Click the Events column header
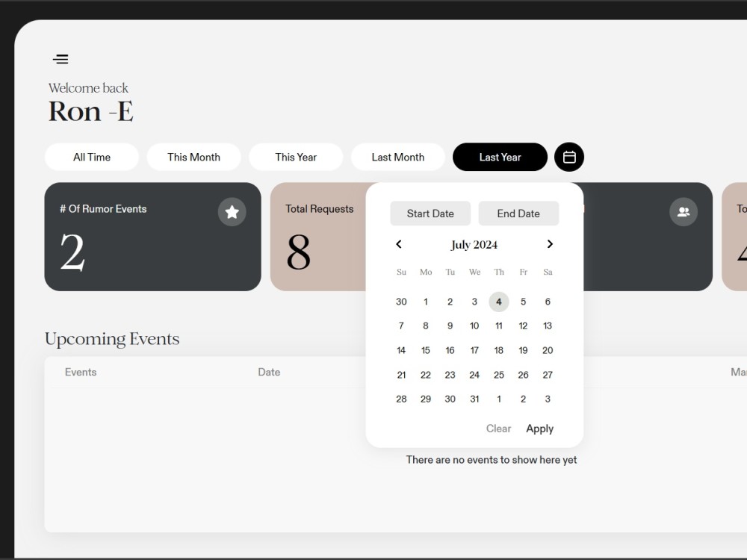The width and height of the screenshot is (747, 560). point(81,373)
